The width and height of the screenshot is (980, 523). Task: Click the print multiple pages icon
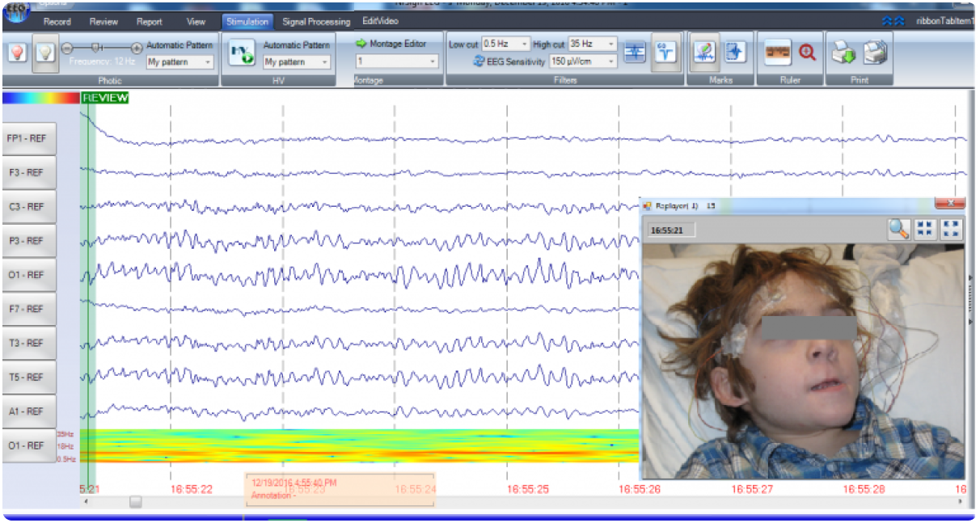(876, 53)
